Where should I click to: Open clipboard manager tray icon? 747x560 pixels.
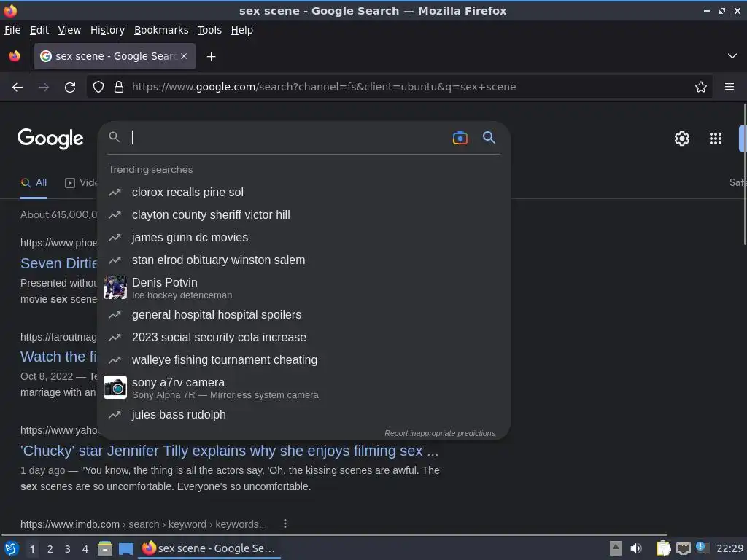[x=663, y=548]
